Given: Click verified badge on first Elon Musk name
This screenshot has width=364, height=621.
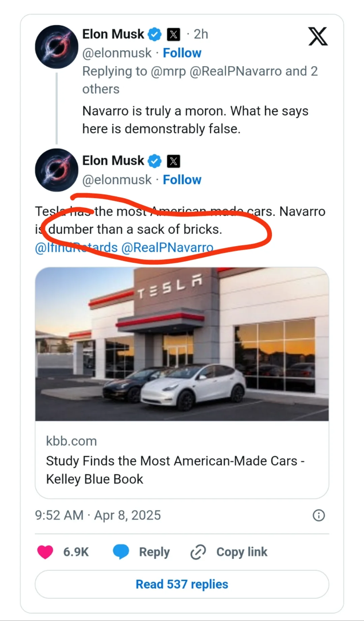Looking at the screenshot, I should point(155,34).
